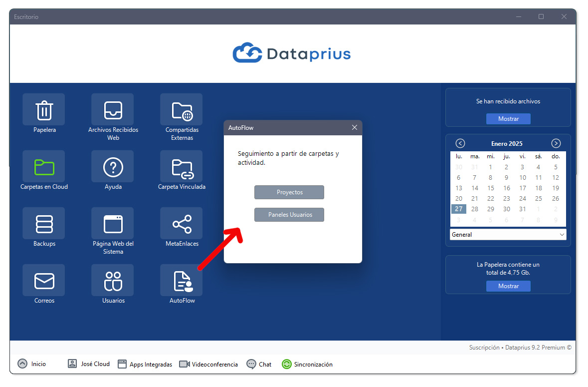Open the MetaEnlaces share icon
Image resolution: width=588 pixels, height=387 pixels.
[x=182, y=223]
